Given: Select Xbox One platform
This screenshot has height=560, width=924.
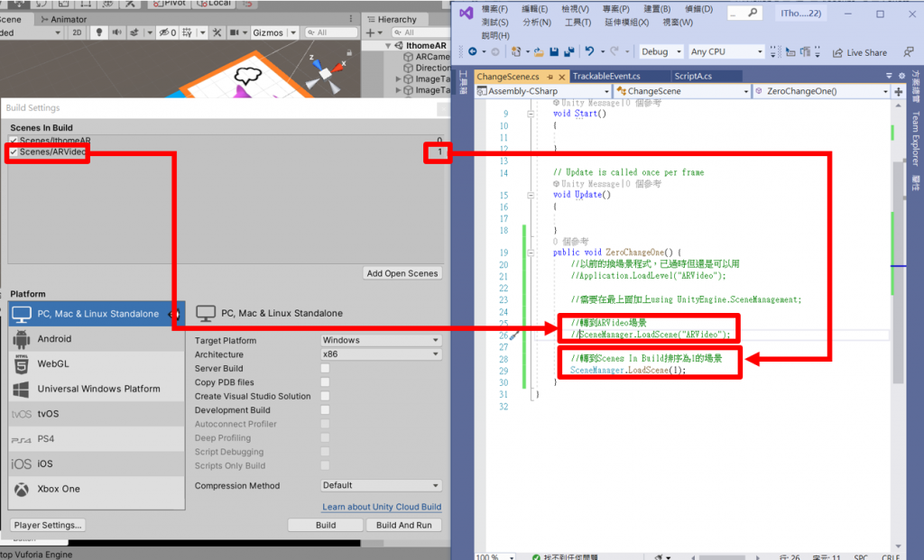Looking at the screenshot, I should tap(97, 489).
